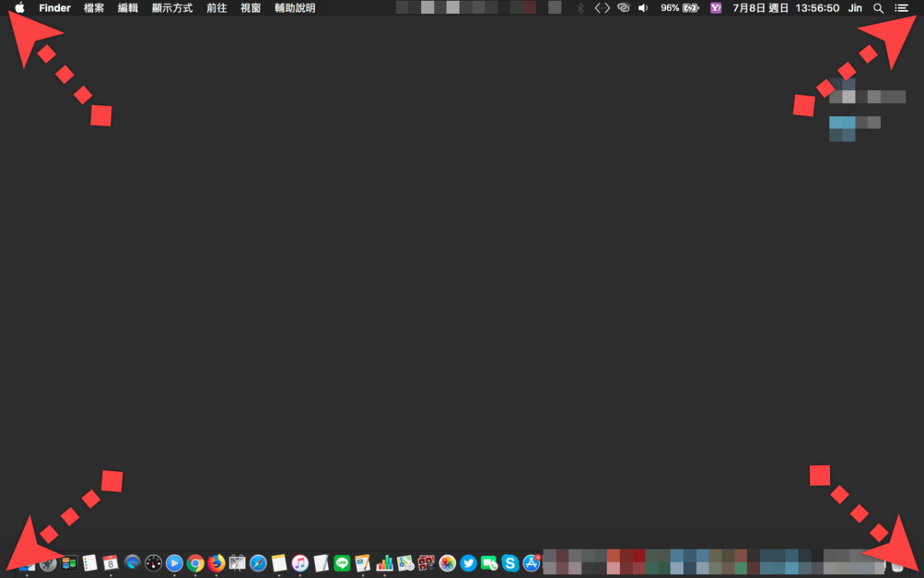Open the Photos app in Dock
This screenshot has width=924, height=578.
(447, 563)
